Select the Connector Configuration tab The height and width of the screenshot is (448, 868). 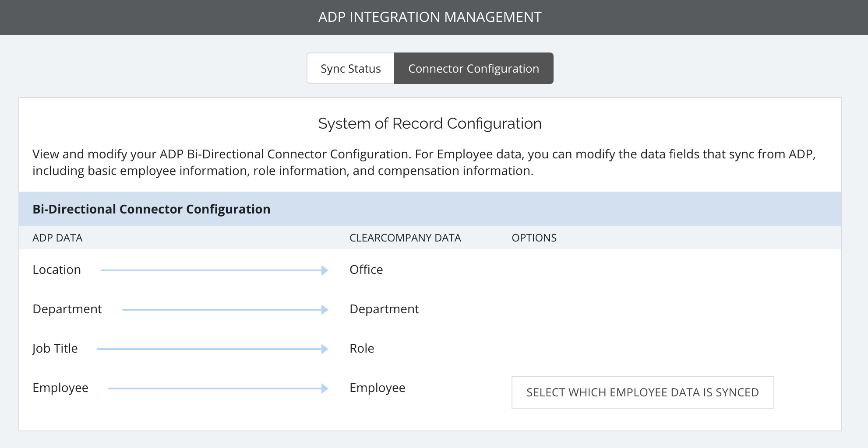pyautogui.click(x=474, y=68)
